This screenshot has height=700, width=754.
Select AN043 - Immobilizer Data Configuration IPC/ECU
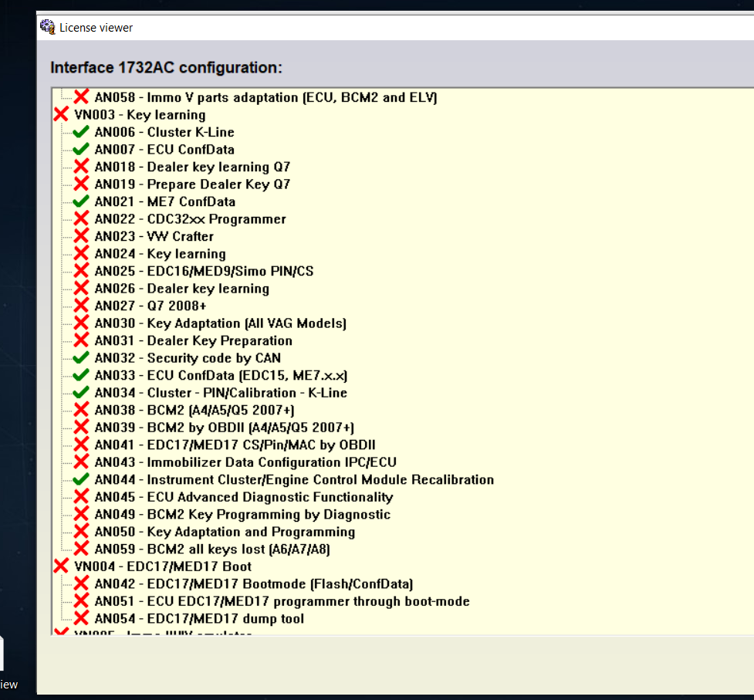click(x=245, y=462)
